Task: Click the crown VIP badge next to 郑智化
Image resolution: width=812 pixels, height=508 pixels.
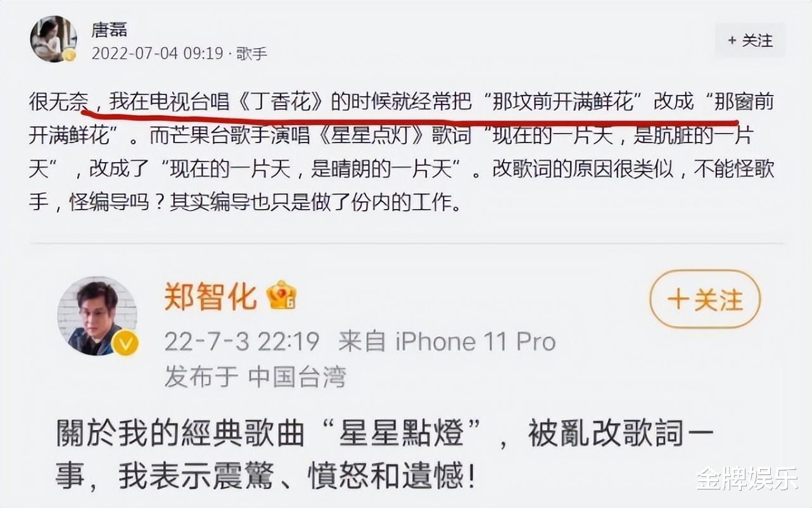Action: (281, 295)
